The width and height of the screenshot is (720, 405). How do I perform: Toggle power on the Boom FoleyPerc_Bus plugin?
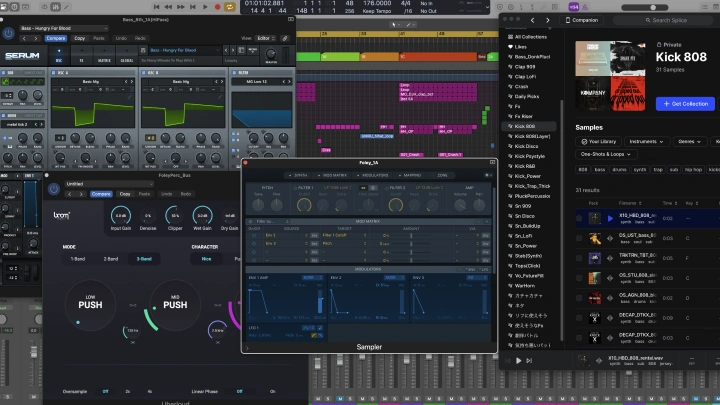(54, 189)
